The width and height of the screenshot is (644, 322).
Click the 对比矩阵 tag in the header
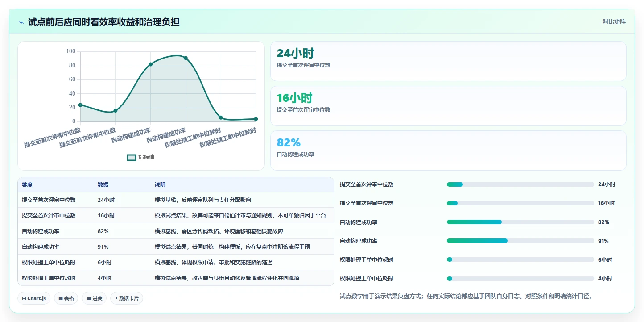pyautogui.click(x=614, y=21)
